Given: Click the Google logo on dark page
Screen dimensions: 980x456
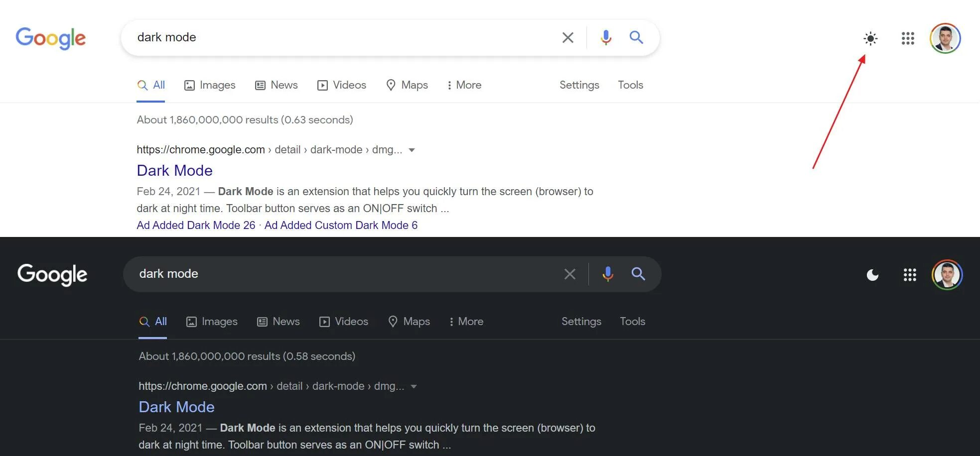Looking at the screenshot, I should click(x=52, y=275).
